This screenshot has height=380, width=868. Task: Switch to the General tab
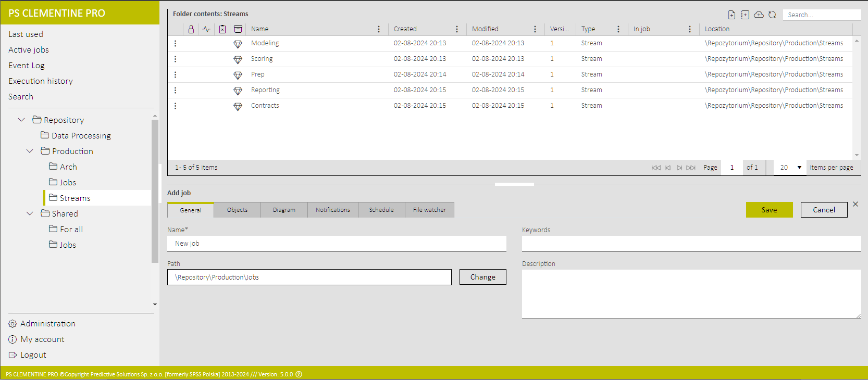191,210
